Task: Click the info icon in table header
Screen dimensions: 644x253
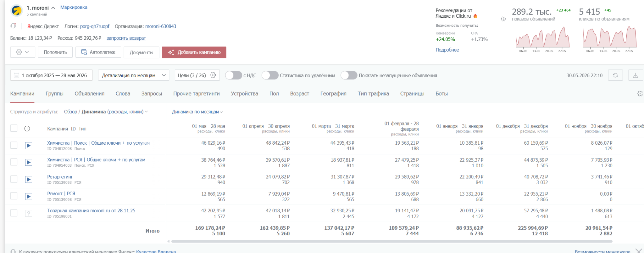Action: point(27,129)
